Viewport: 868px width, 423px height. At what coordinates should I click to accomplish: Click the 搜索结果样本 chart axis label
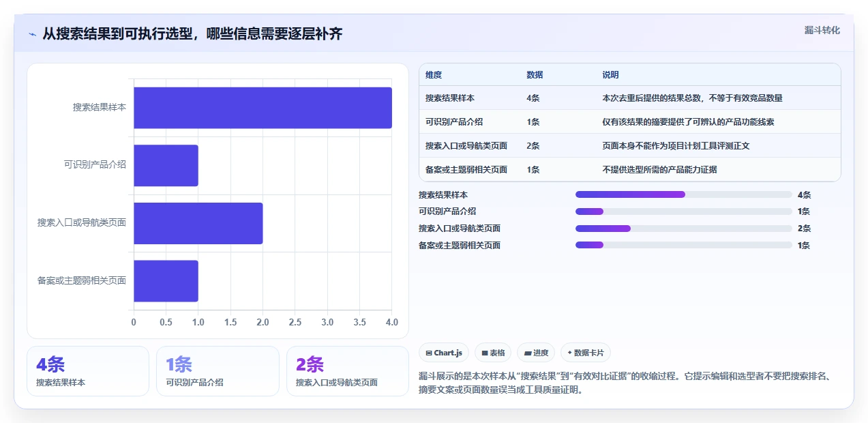coord(100,108)
